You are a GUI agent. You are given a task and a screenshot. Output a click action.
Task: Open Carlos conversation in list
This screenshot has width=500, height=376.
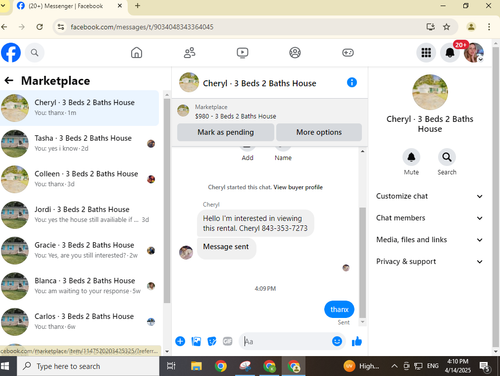(80, 322)
